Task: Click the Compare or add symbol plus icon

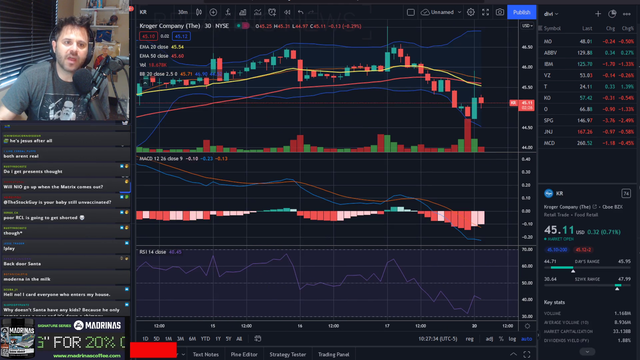Action: 213,12
